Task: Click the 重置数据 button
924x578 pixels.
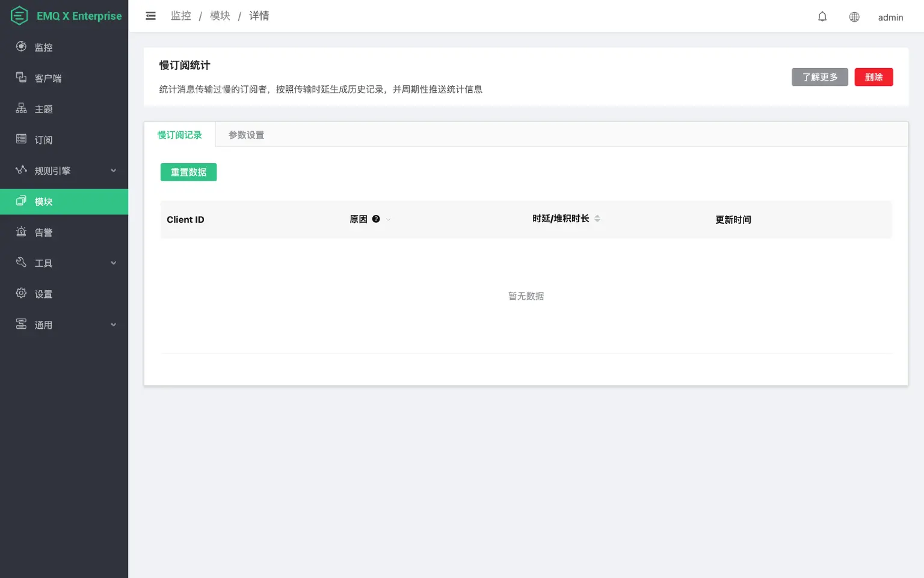Action: (188, 172)
